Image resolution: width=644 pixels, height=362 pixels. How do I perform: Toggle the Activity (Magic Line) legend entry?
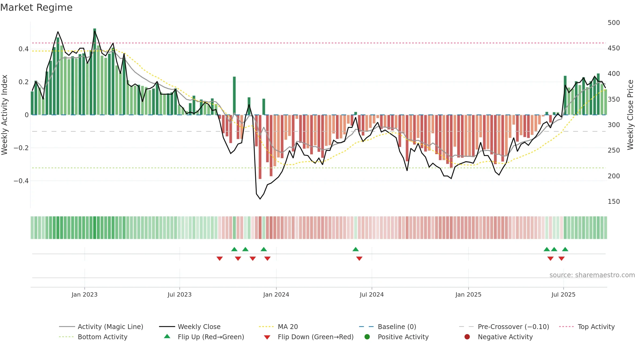coord(101,327)
